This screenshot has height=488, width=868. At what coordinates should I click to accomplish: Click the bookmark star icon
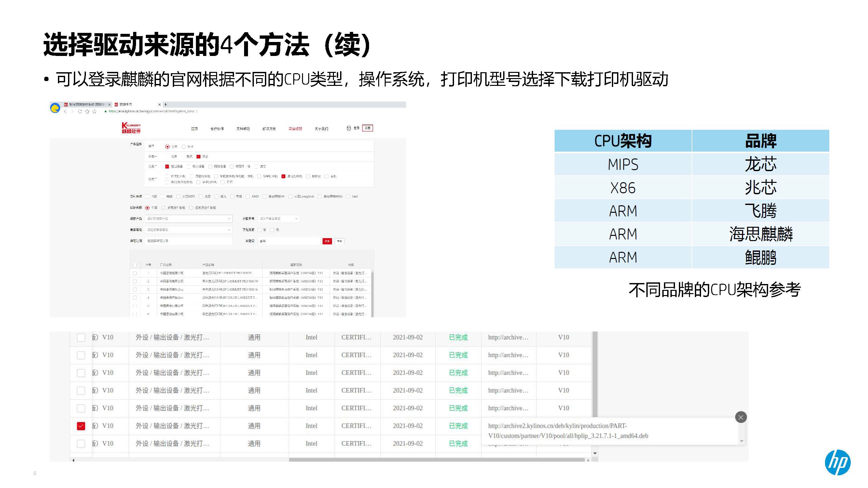[95, 112]
